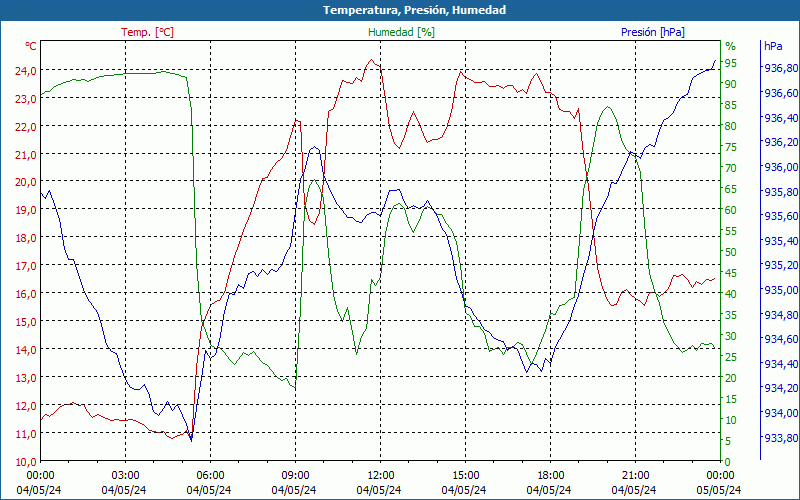This screenshot has height=500, width=800.
Task: Click pressure axis value 934,00
Action: (x=781, y=413)
